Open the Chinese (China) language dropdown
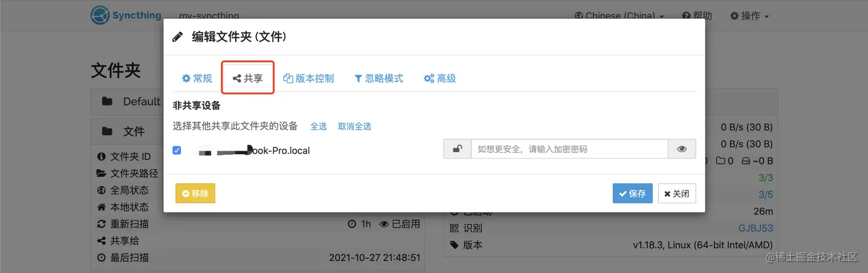Image resolution: width=868 pixels, height=273 pixels. pyautogui.click(x=619, y=16)
